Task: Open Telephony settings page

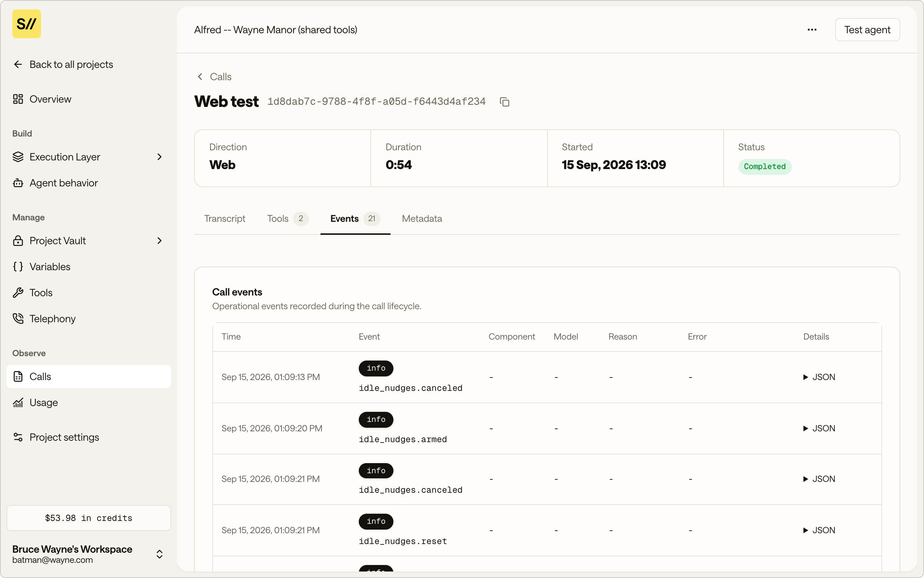Action: tap(88, 318)
